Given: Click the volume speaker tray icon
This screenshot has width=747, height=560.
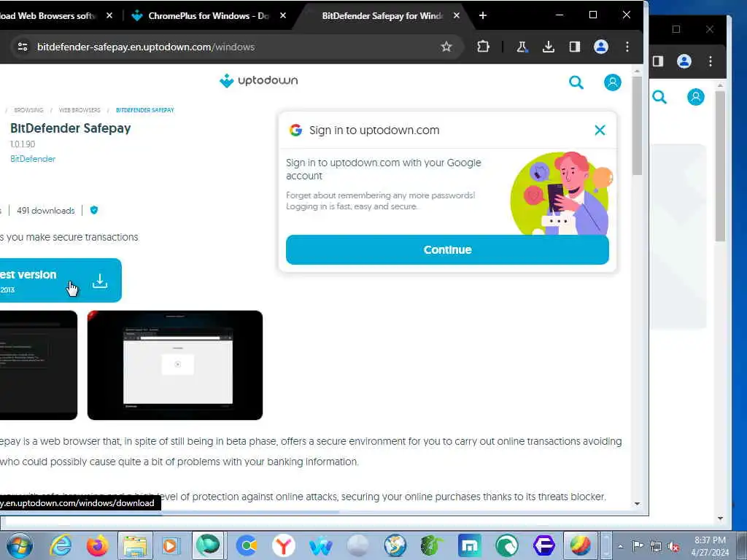Looking at the screenshot, I should pyautogui.click(x=673, y=546).
